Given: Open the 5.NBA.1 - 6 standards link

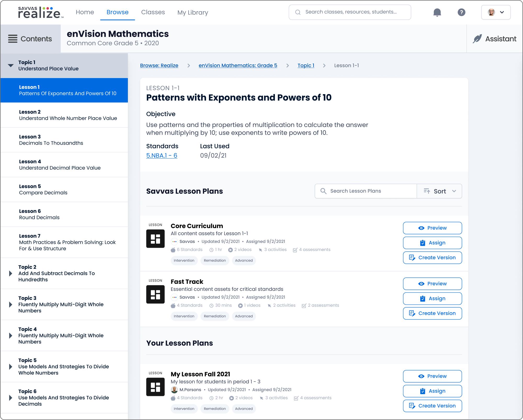Looking at the screenshot, I should click(x=162, y=156).
